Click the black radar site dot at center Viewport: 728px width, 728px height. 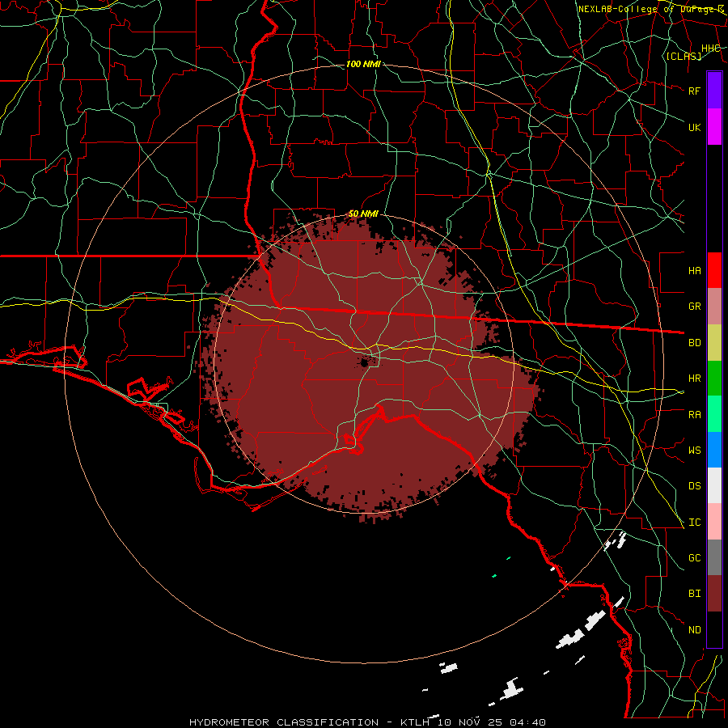click(x=366, y=362)
